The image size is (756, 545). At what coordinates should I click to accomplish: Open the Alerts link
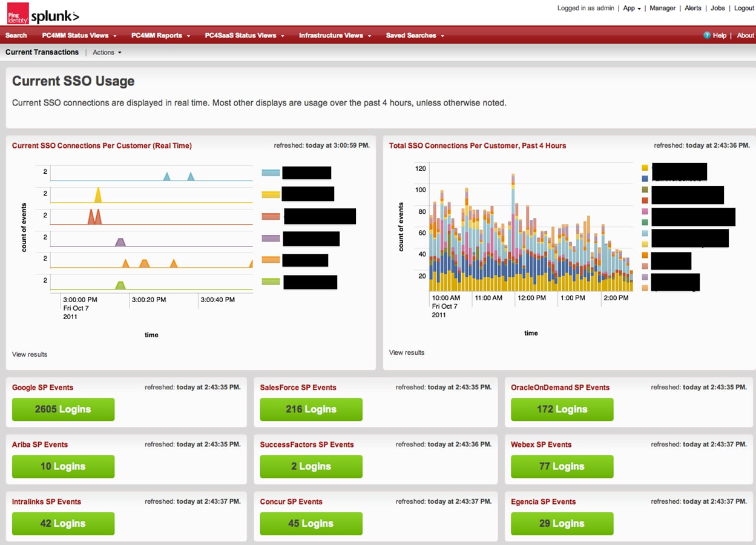(x=693, y=8)
